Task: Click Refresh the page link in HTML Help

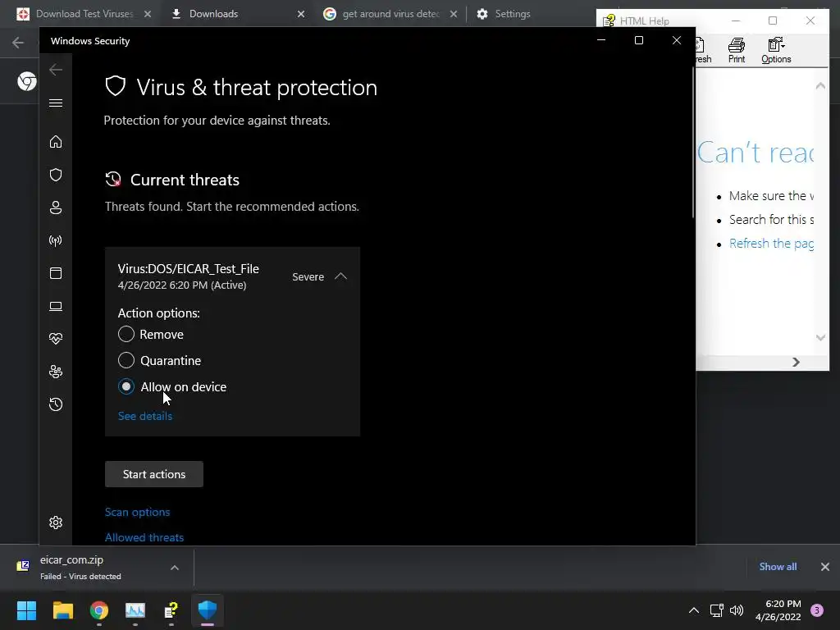Action: point(771,243)
